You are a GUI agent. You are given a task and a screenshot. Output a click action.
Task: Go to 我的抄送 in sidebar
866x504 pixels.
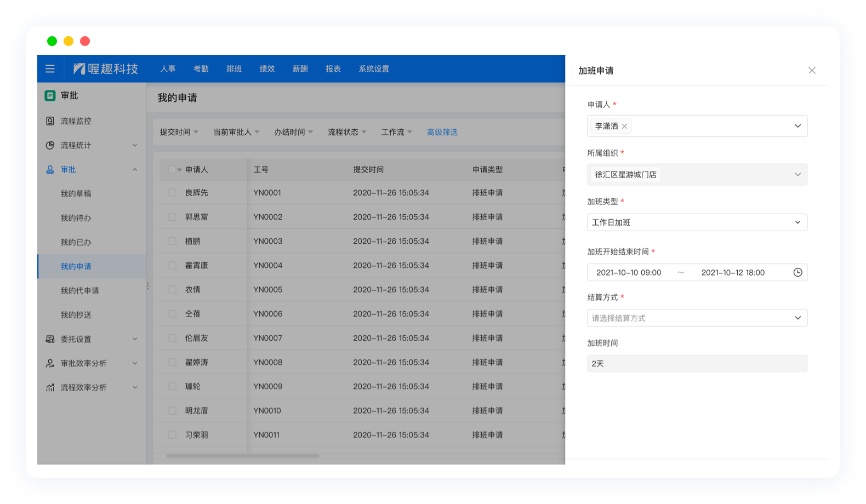76,314
